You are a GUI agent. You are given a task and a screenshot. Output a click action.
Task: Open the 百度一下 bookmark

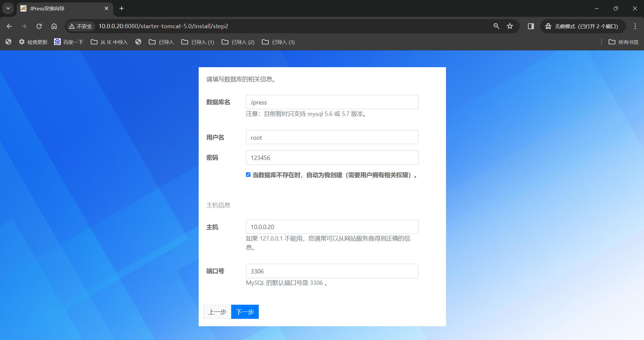(x=69, y=42)
